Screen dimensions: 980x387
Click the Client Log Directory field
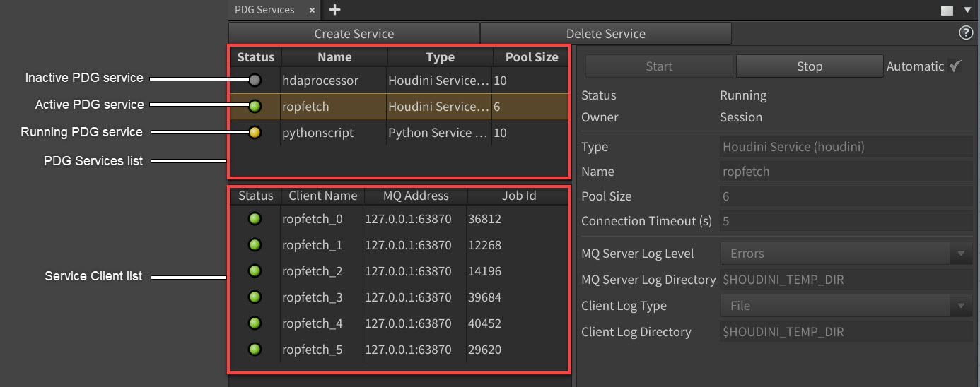[x=846, y=332]
